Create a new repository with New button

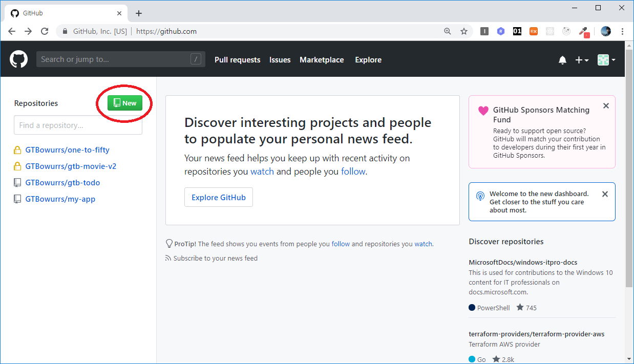pyautogui.click(x=125, y=103)
